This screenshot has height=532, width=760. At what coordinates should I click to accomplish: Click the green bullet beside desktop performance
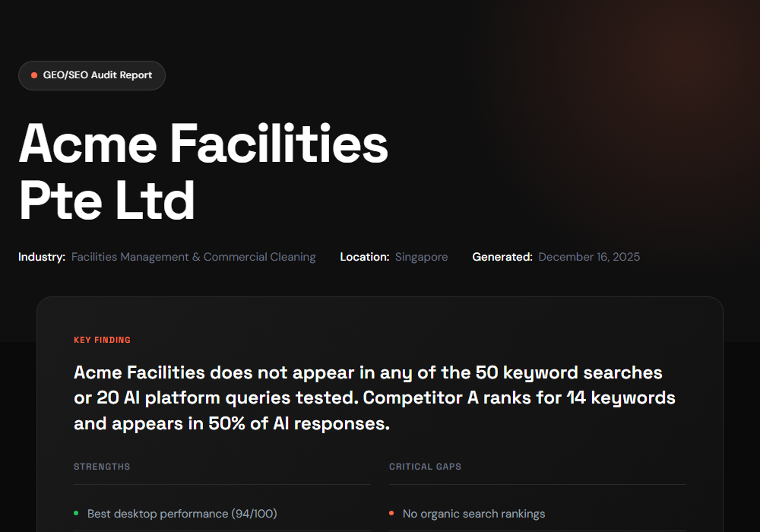tap(76, 514)
